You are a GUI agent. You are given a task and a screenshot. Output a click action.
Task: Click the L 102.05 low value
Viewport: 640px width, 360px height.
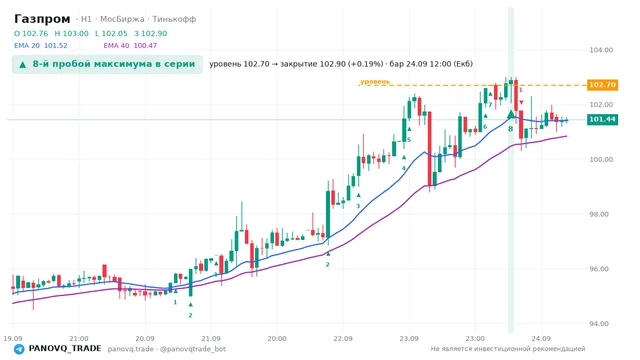[x=111, y=33]
